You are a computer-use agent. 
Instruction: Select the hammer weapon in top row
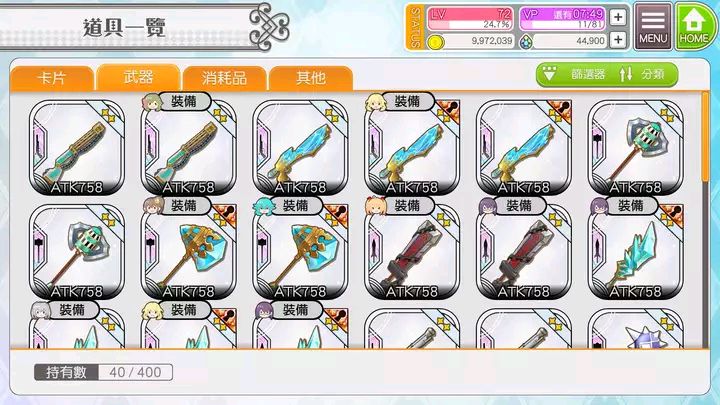pos(636,147)
